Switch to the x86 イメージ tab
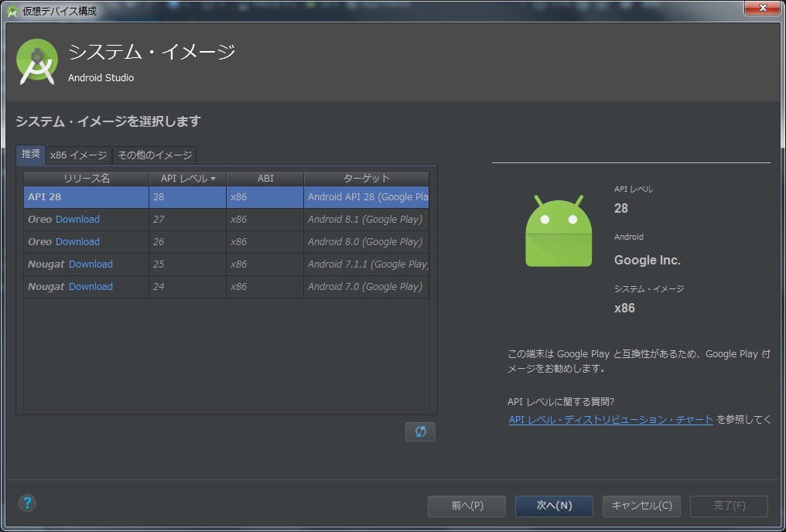The width and height of the screenshot is (786, 532). tap(79, 155)
